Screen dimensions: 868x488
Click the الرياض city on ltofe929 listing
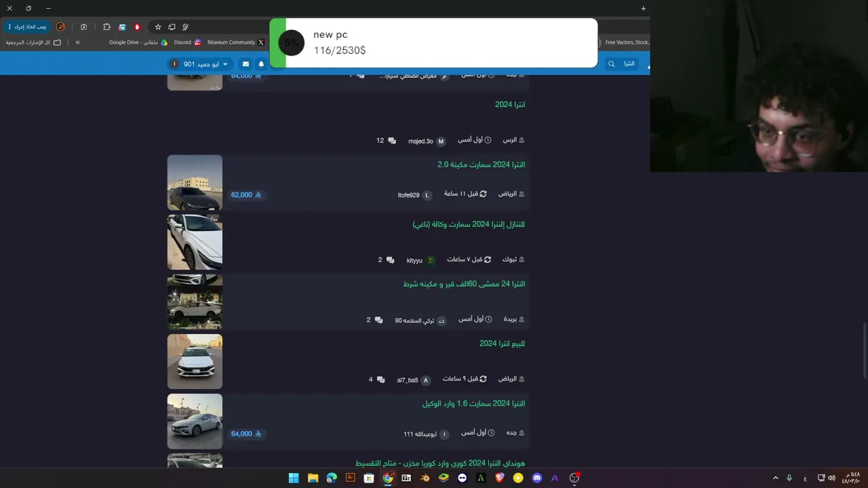pyautogui.click(x=511, y=194)
